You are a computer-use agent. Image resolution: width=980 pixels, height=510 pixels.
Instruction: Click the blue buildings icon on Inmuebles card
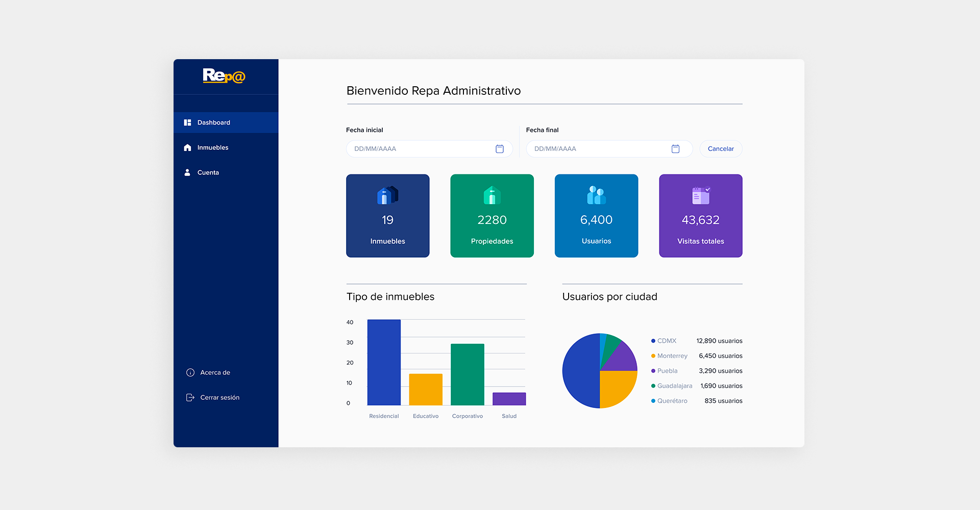coord(387,195)
